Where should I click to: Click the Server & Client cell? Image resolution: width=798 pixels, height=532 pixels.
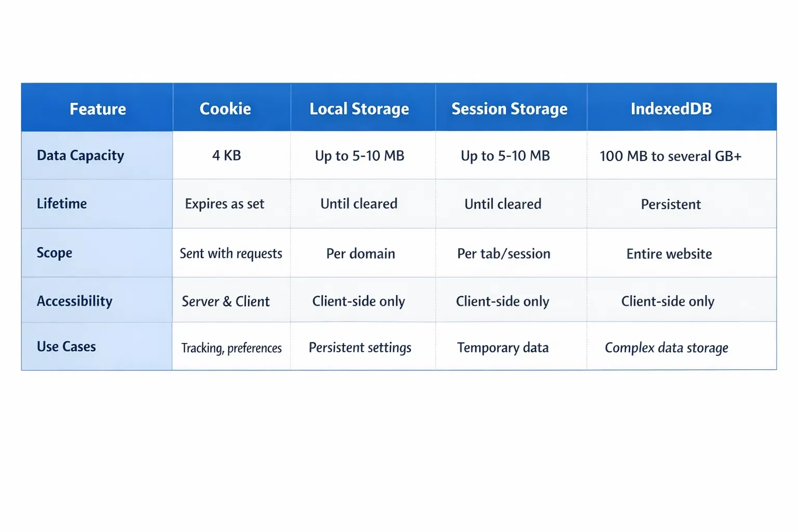coord(225,301)
